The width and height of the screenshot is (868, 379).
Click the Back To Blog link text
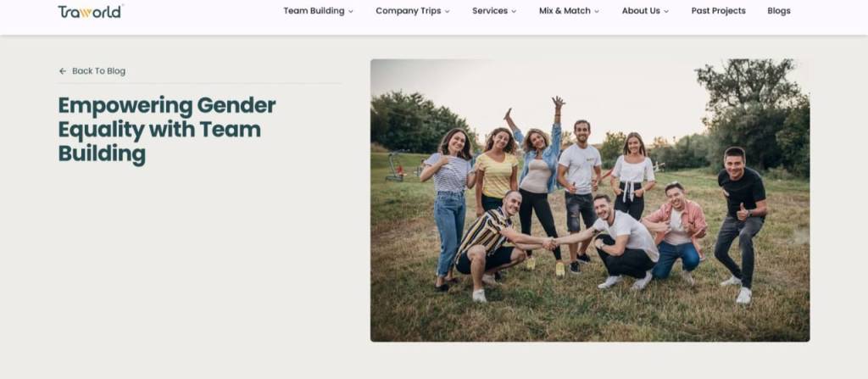98,71
